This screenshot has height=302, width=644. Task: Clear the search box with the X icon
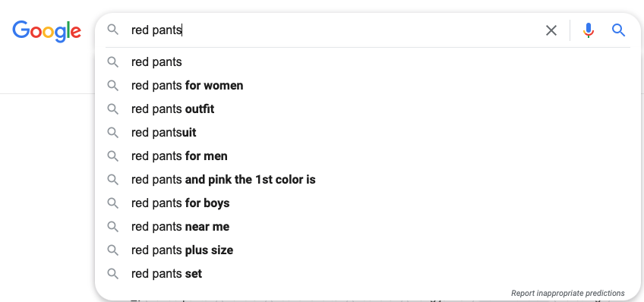click(x=551, y=30)
